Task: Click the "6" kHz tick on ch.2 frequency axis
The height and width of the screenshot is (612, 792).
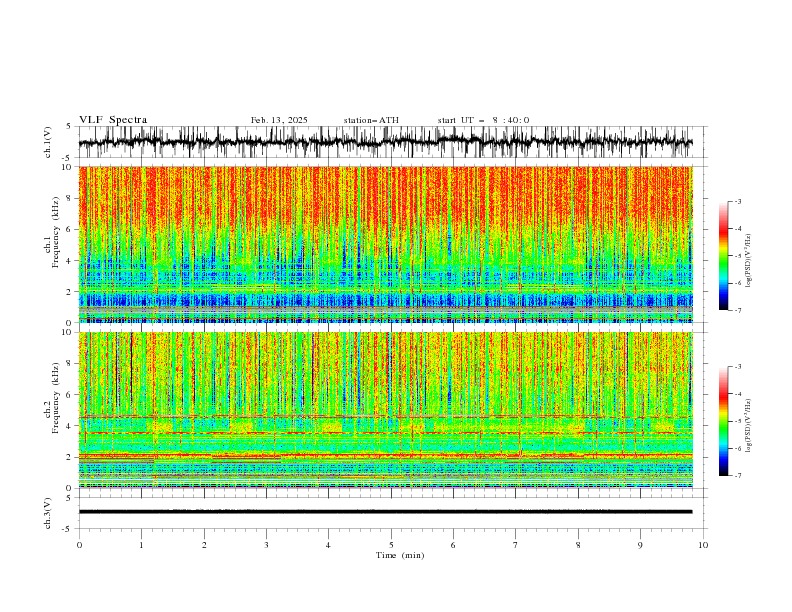Action: [70, 394]
